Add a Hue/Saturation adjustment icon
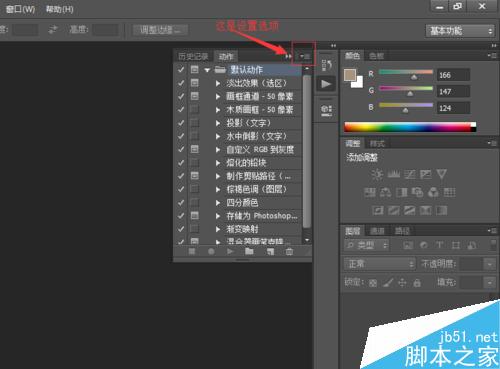 coord(370,192)
